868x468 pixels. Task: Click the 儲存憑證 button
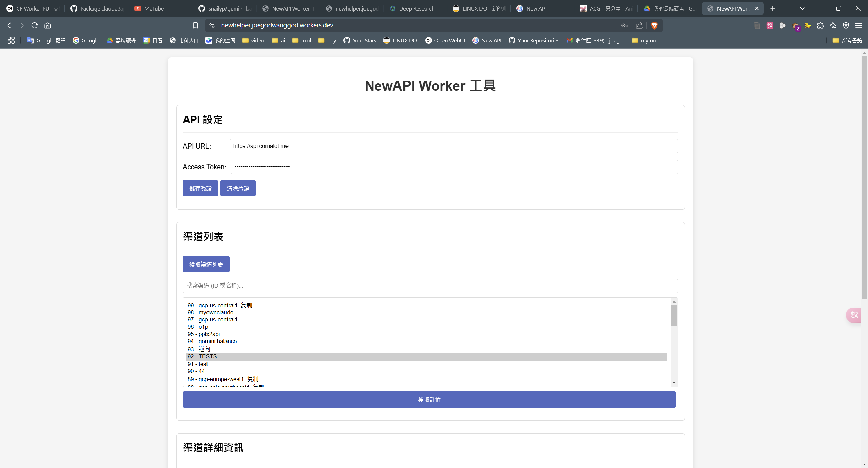click(200, 188)
